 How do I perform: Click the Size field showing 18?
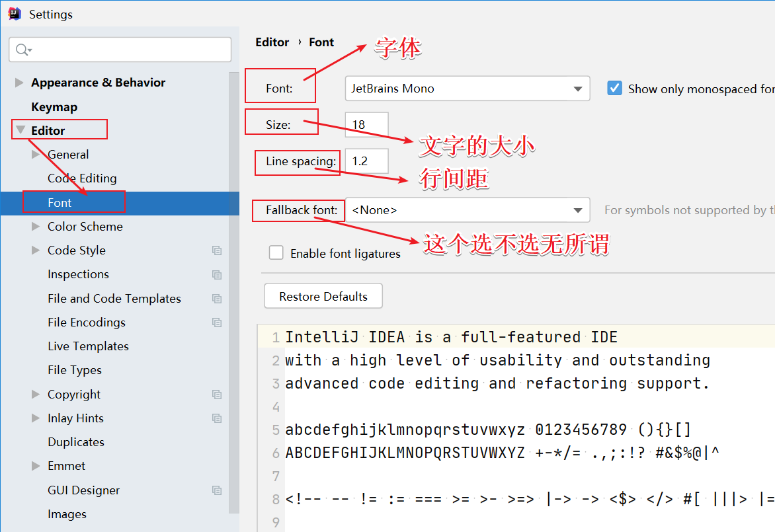[366, 124]
